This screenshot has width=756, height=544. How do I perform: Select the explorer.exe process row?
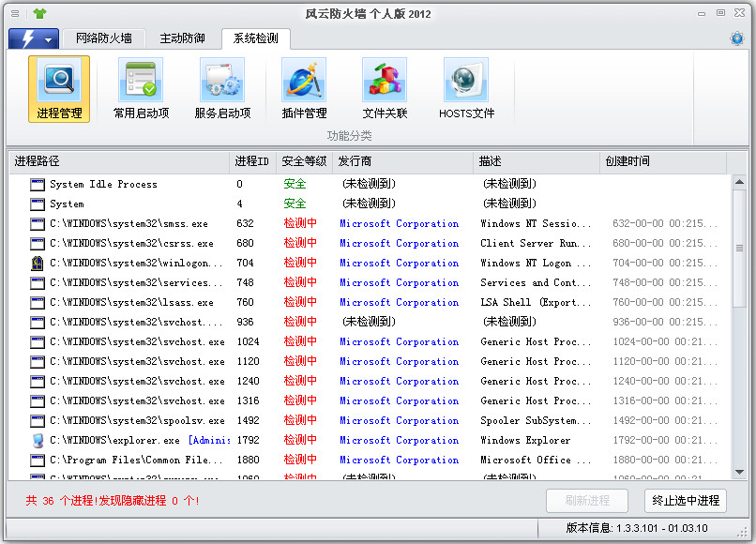(369, 440)
